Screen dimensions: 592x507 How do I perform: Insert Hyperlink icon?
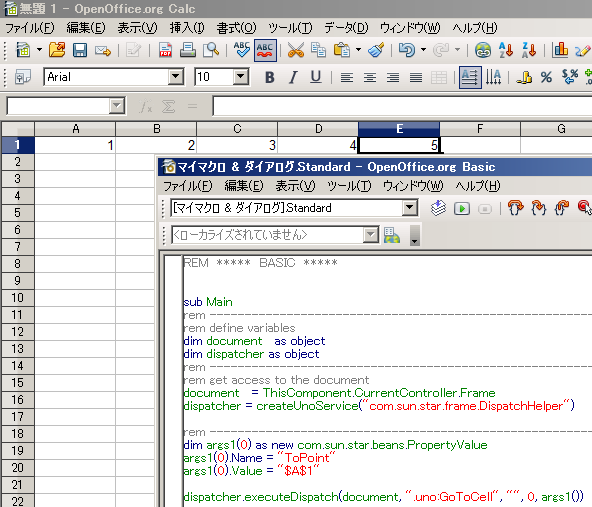click(x=483, y=50)
